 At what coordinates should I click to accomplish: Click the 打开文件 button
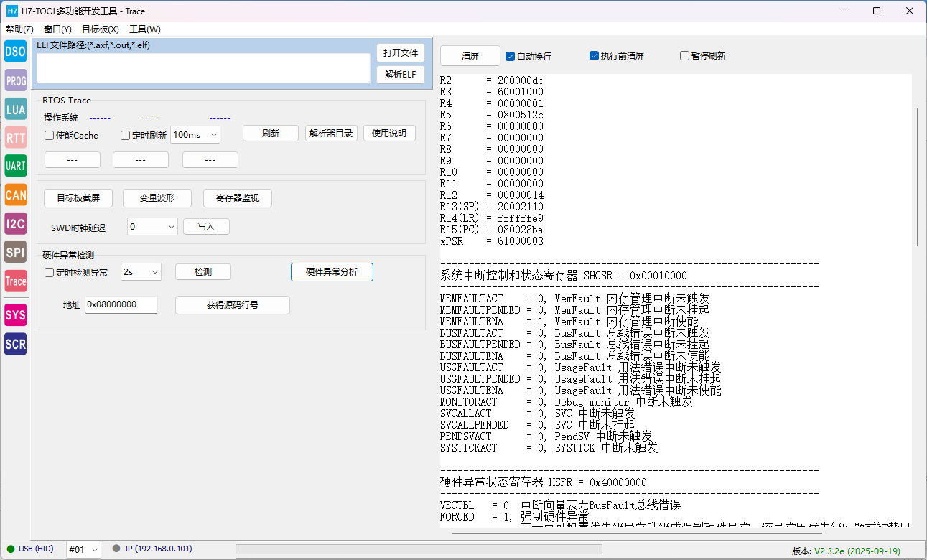point(401,53)
